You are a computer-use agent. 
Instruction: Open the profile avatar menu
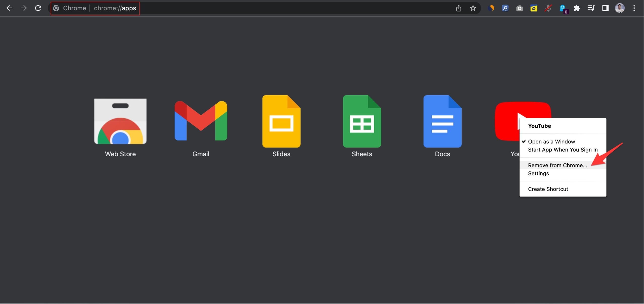coord(620,8)
